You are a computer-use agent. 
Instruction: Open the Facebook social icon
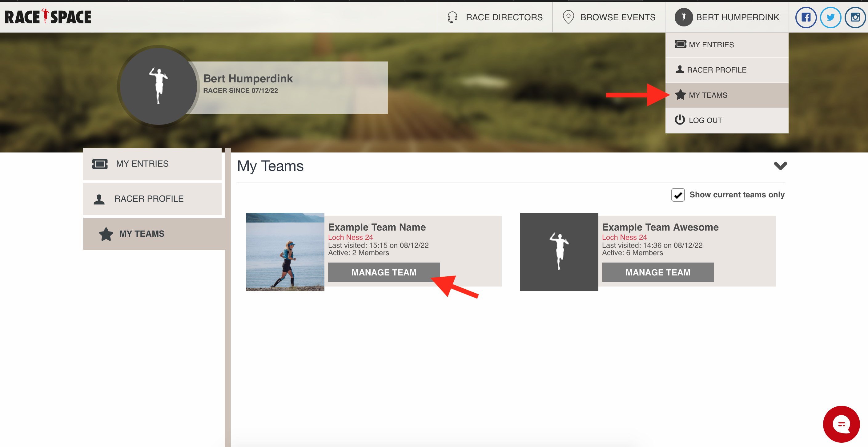[806, 17]
